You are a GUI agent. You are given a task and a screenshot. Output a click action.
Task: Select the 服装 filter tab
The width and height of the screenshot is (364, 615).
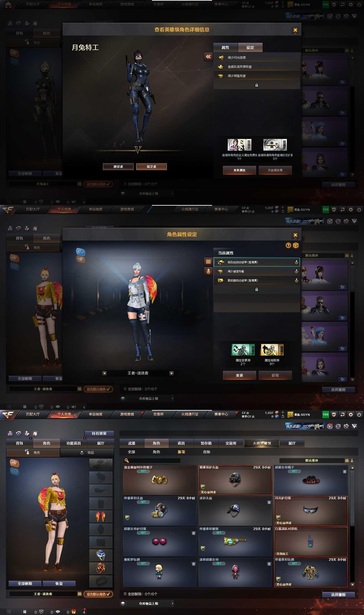click(x=182, y=452)
